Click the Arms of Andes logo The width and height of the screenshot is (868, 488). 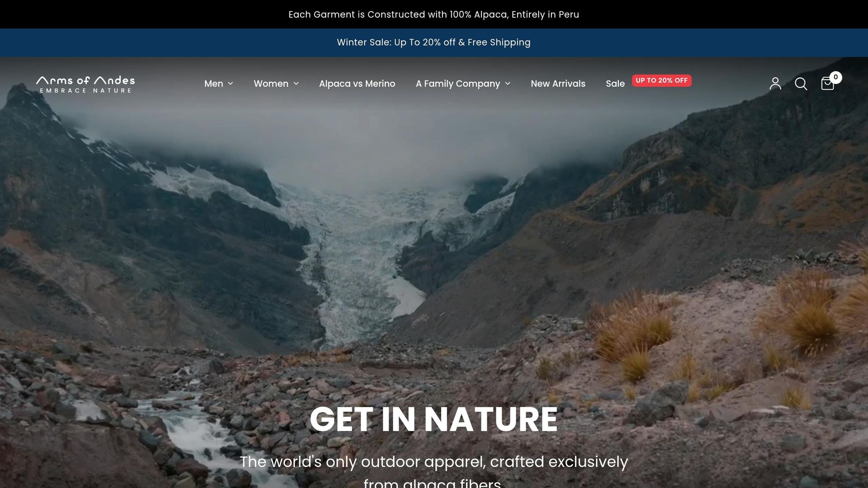pos(86,84)
